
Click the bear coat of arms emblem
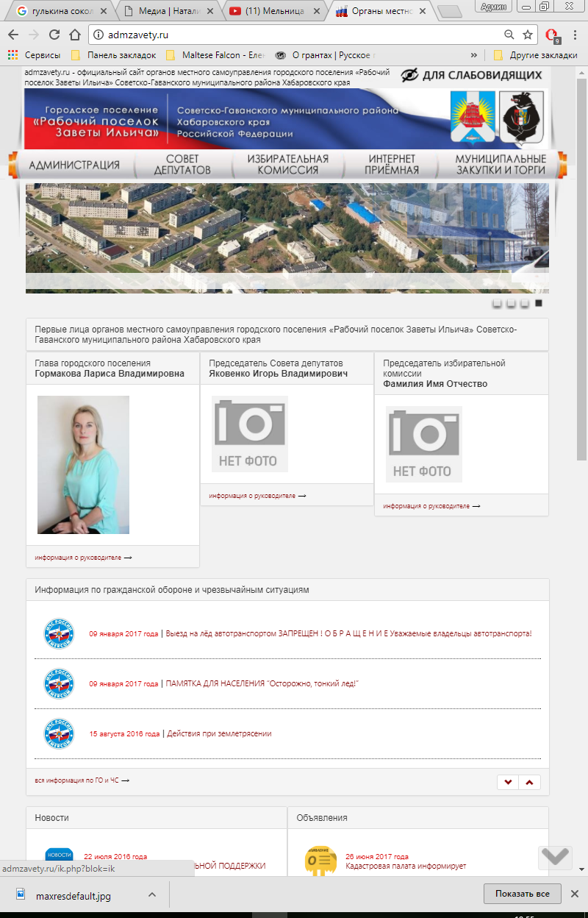(521, 116)
